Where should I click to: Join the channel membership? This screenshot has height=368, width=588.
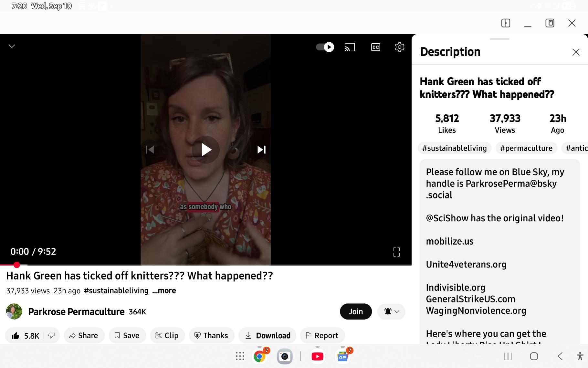(356, 311)
